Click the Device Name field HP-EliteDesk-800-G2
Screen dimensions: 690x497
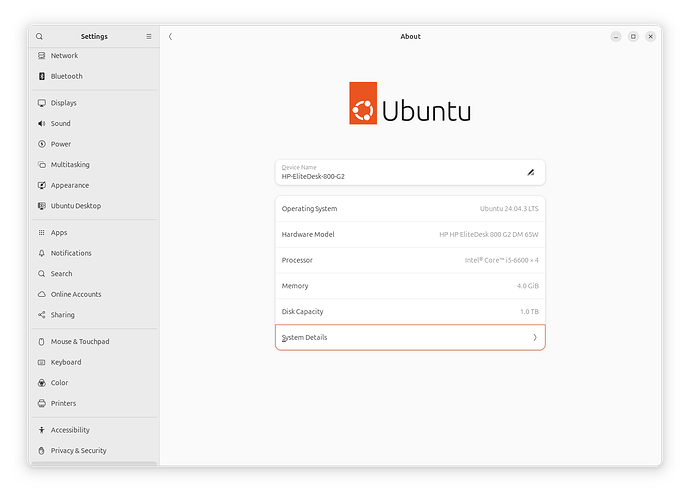410,172
